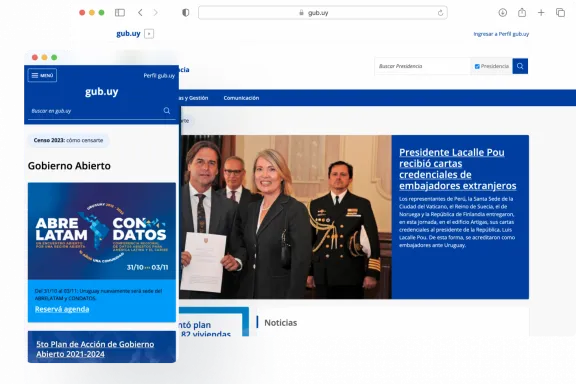Show tab overview icon
Viewport: 576px width, 384px height.
560,13
